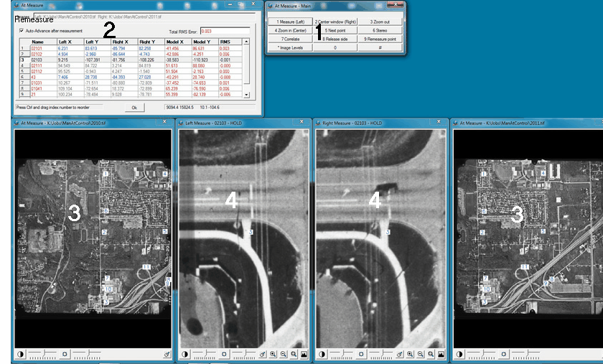Click the RMS column header

coord(230,42)
